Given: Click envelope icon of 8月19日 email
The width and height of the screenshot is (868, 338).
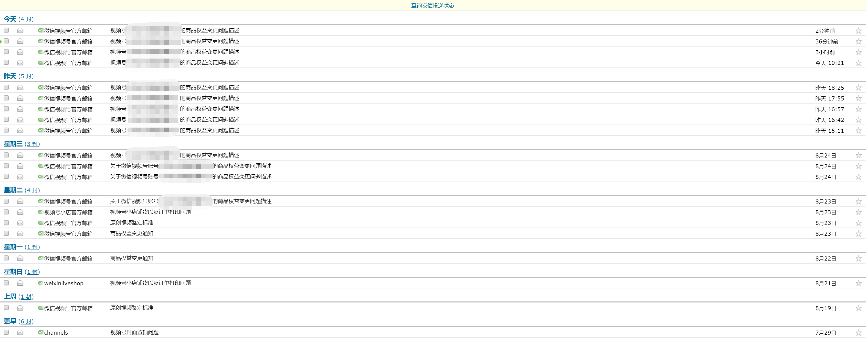Looking at the screenshot, I should [20, 308].
